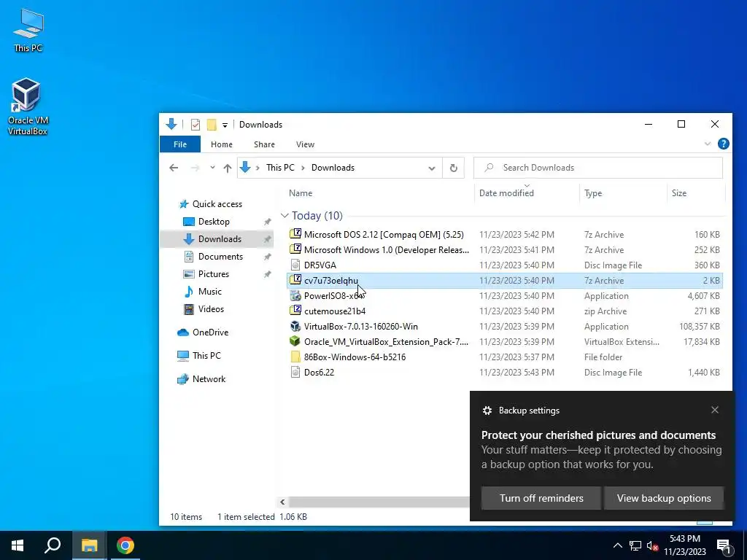Open Desktop in the navigation pane
Image resolution: width=747 pixels, height=560 pixels.
[x=214, y=222]
